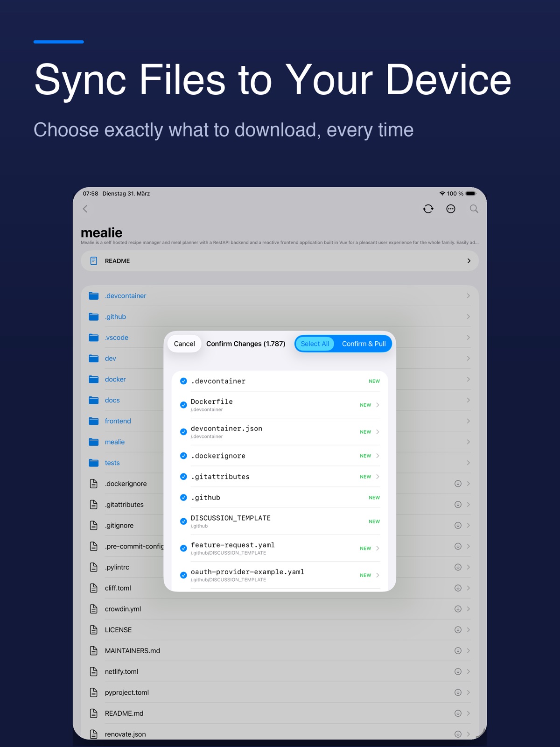
Task: Open the README document row
Action: [280, 261]
